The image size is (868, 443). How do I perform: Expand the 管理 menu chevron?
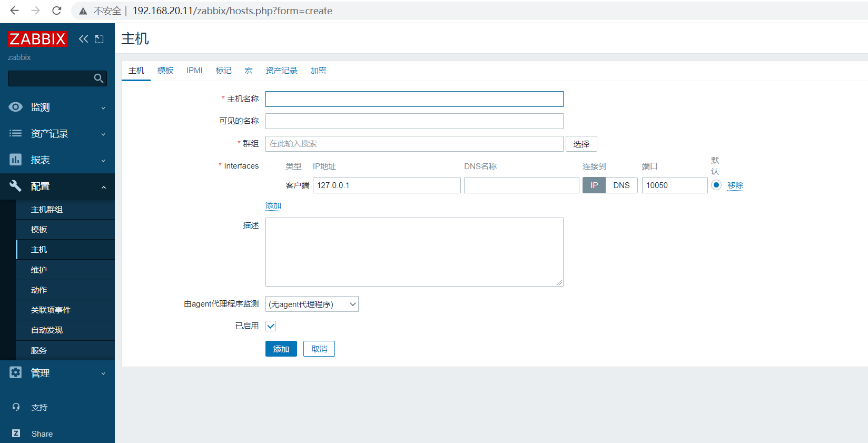pyautogui.click(x=103, y=373)
